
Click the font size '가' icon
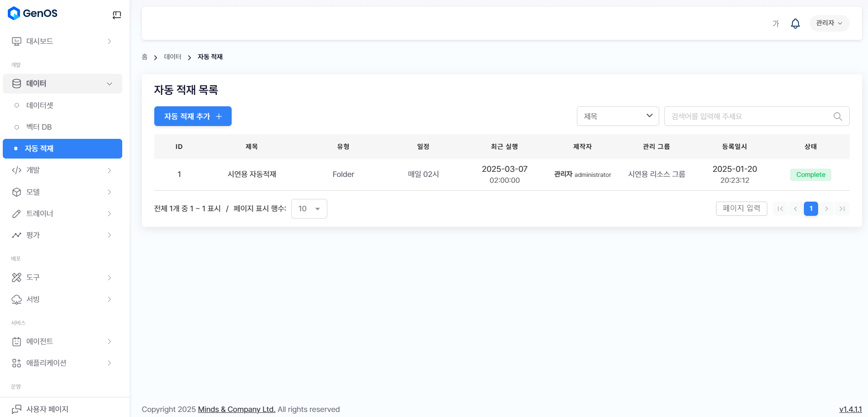776,23
